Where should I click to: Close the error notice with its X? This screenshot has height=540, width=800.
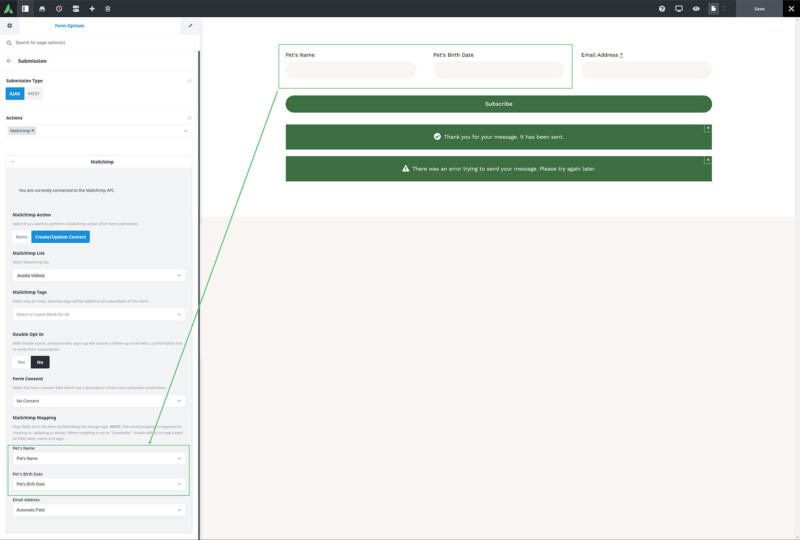(708, 160)
